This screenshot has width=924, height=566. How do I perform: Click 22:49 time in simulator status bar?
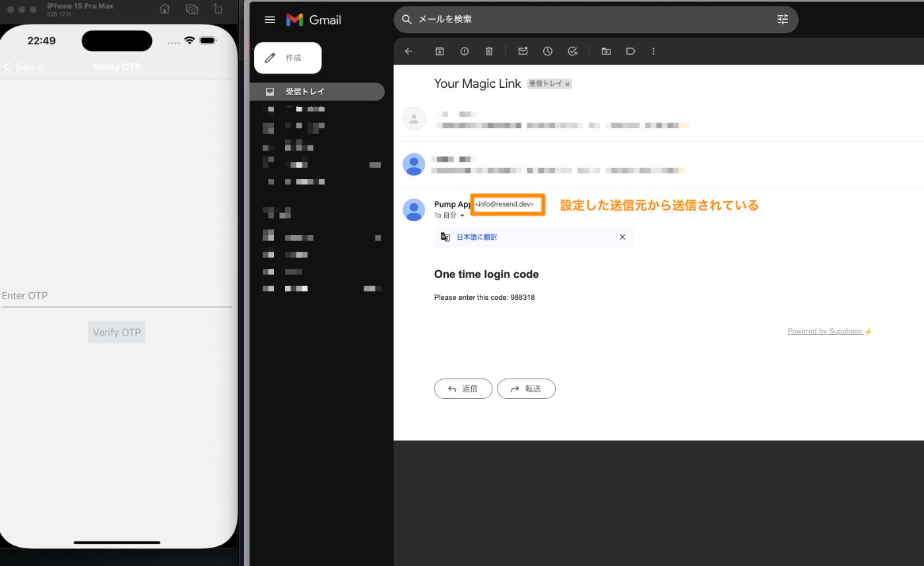tap(42, 40)
